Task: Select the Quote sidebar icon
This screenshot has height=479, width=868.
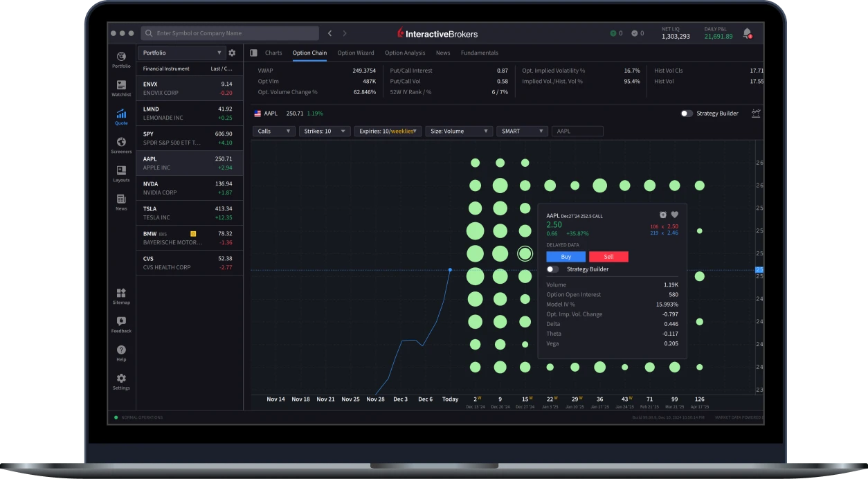Action: (x=121, y=116)
